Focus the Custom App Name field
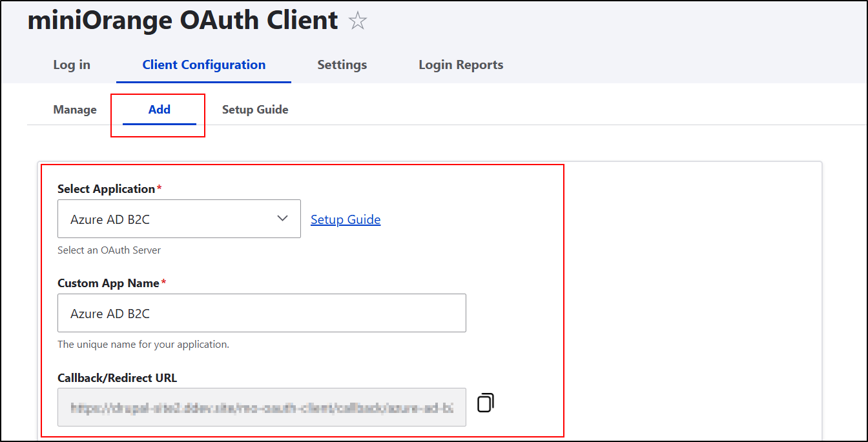The height and width of the screenshot is (442, 868). (262, 313)
